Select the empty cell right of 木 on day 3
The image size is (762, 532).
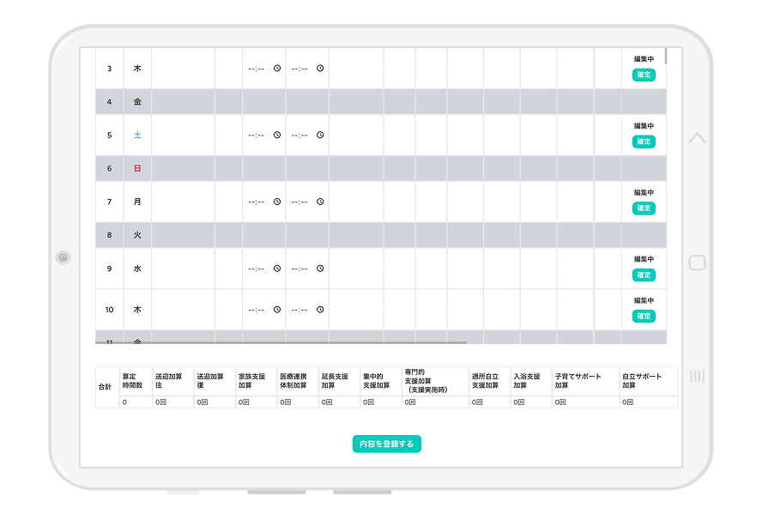click(x=183, y=69)
